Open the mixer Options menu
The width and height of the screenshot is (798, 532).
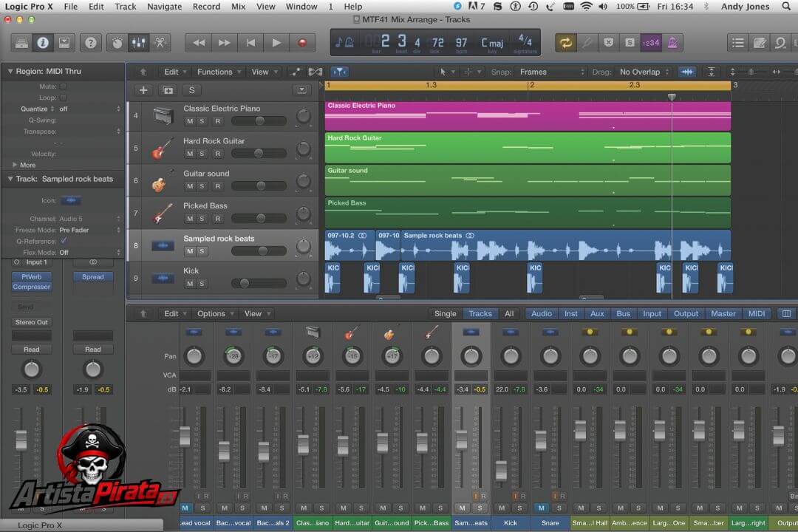pos(215,313)
